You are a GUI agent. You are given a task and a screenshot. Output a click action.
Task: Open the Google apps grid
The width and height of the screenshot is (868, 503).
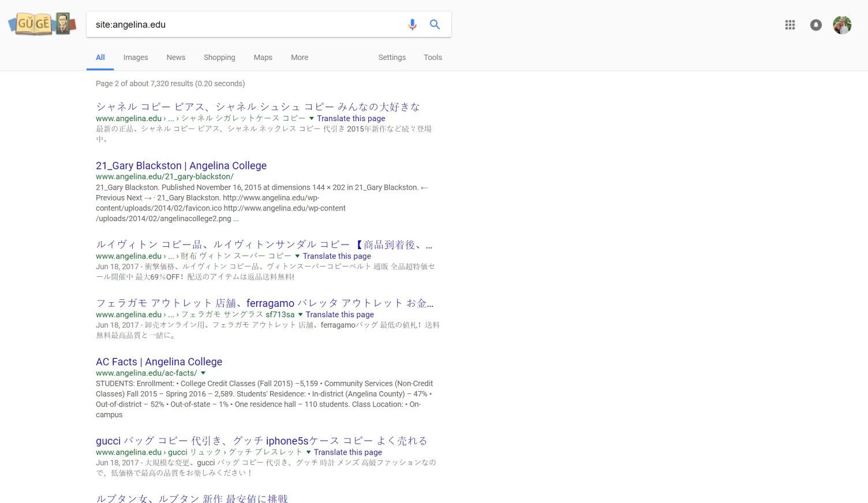(x=790, y=25)
